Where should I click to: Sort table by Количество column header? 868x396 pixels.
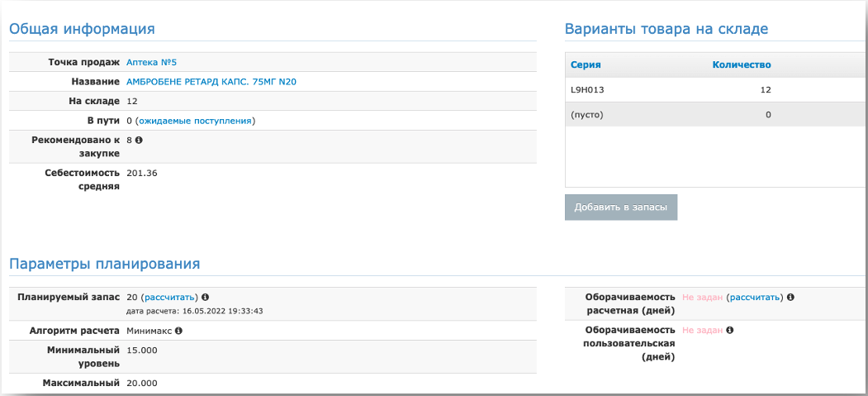click(x=742, y=64)
